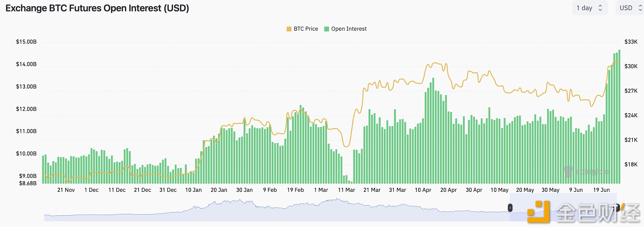Click the 21 Nov date label

pyautogui.click(x=66, y=190)
